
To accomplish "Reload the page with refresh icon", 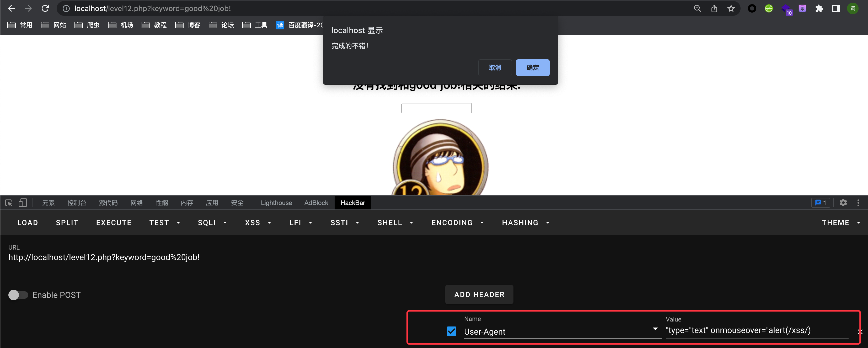I will [x=45, y=8].
